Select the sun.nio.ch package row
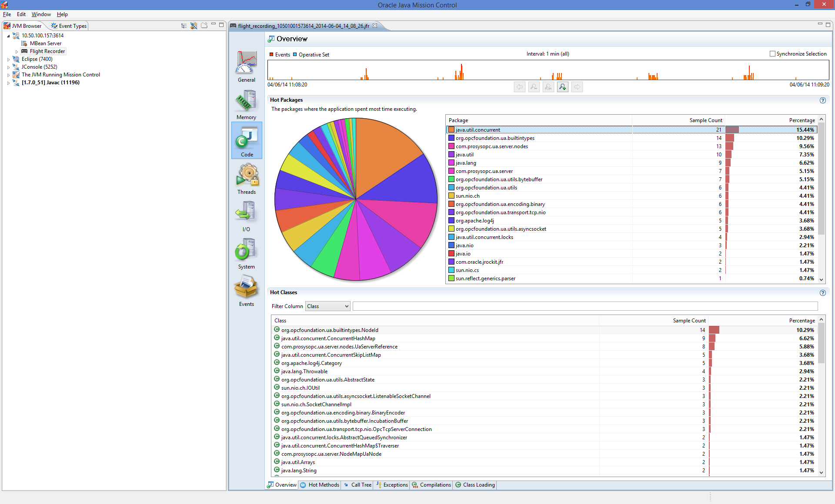Image resolution: width=835 pixels, height=504 pixels. tap(631, 196)
